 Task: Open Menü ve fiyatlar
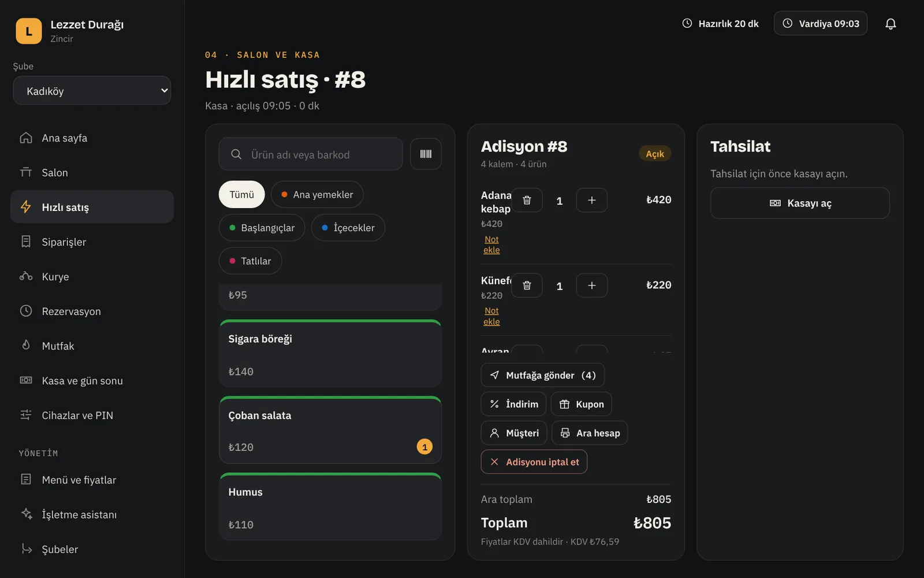click(x=92, y=480)
